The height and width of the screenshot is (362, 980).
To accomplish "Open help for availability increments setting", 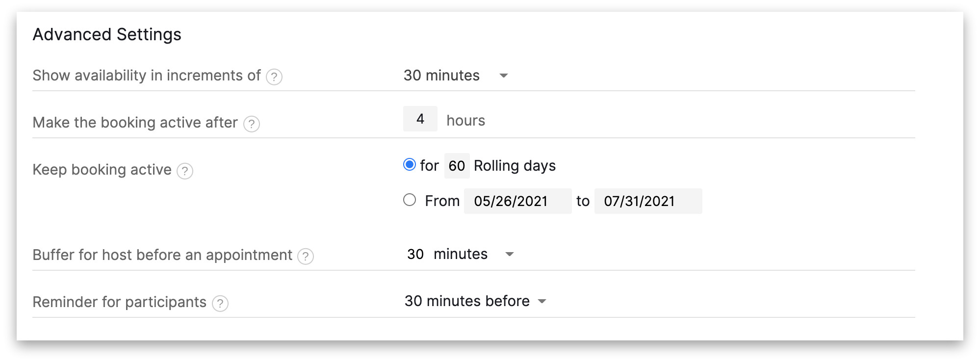I will [274, 77].
